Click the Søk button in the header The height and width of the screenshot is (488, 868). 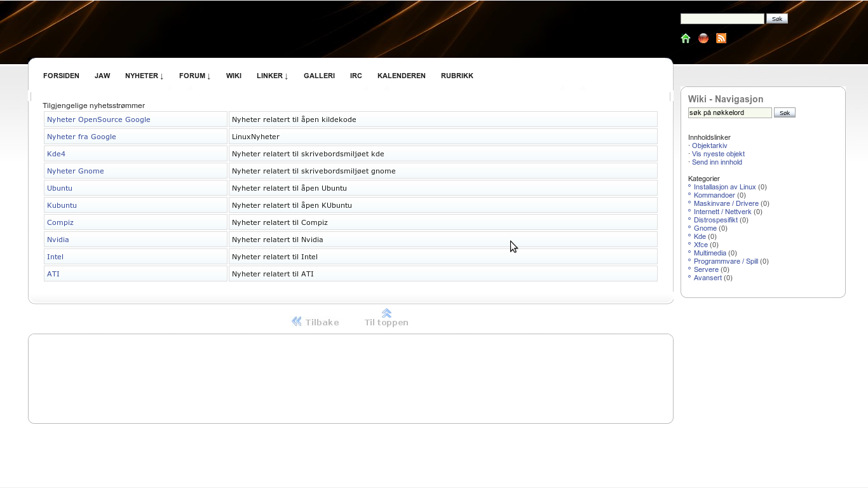pyautogui.click(x=777, y=18)
